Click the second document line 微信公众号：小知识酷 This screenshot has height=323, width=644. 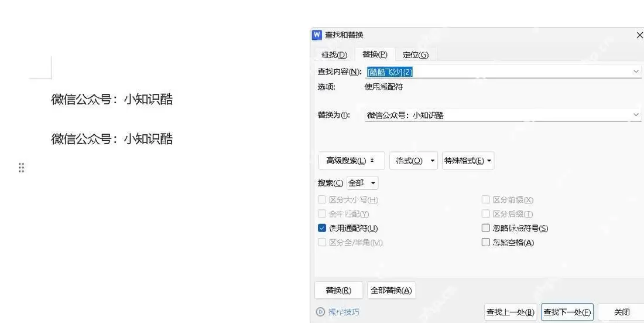pyautogui.click(x=112, y=139)
